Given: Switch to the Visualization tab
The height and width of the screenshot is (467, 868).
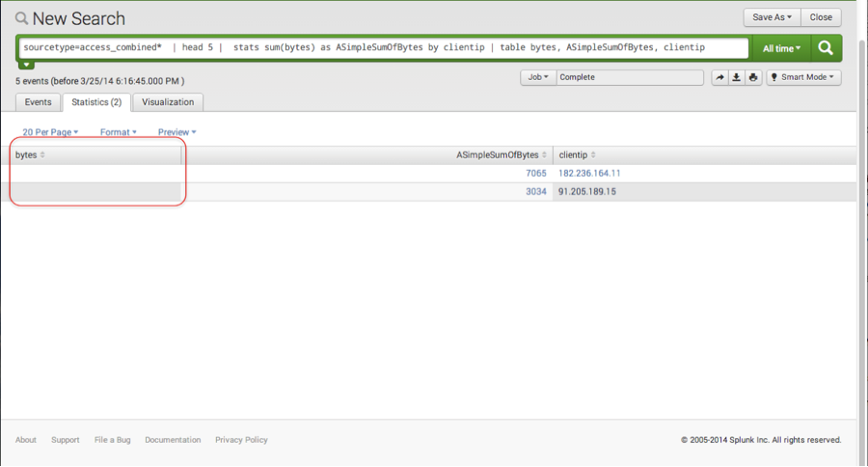Looking at the screenshot, I should coord(168,102).
